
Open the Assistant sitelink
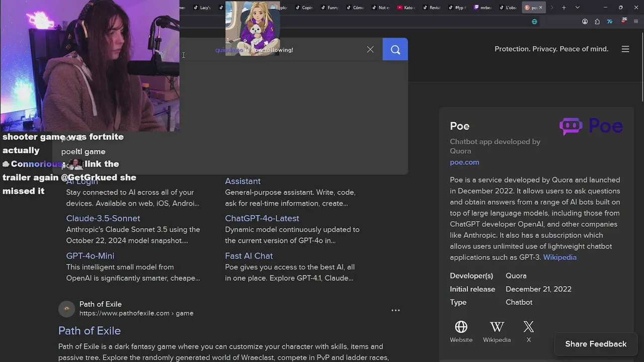pyautogui.click(x=243, y=181)
